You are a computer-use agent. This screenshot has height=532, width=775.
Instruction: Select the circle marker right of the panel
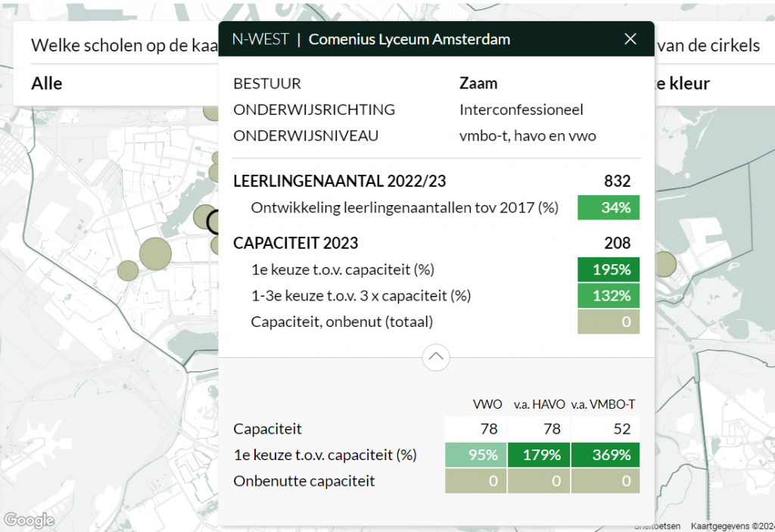click(x=666, y=264)
